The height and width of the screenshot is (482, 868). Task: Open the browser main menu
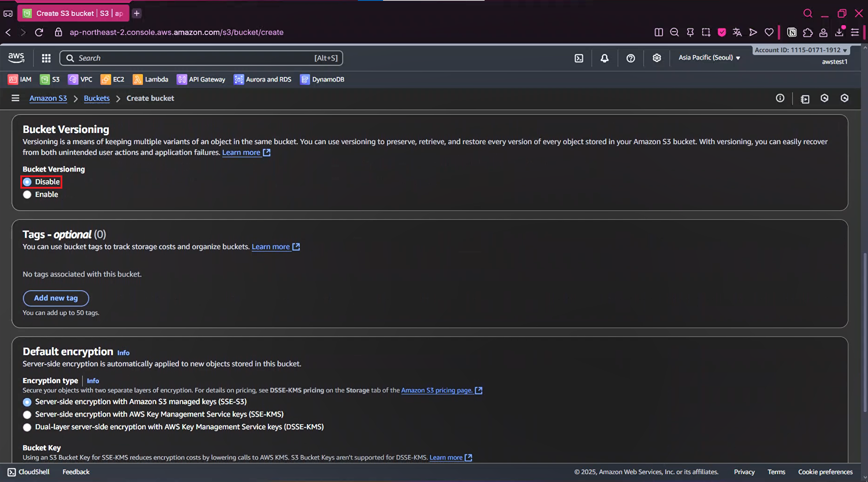point(855,33)
